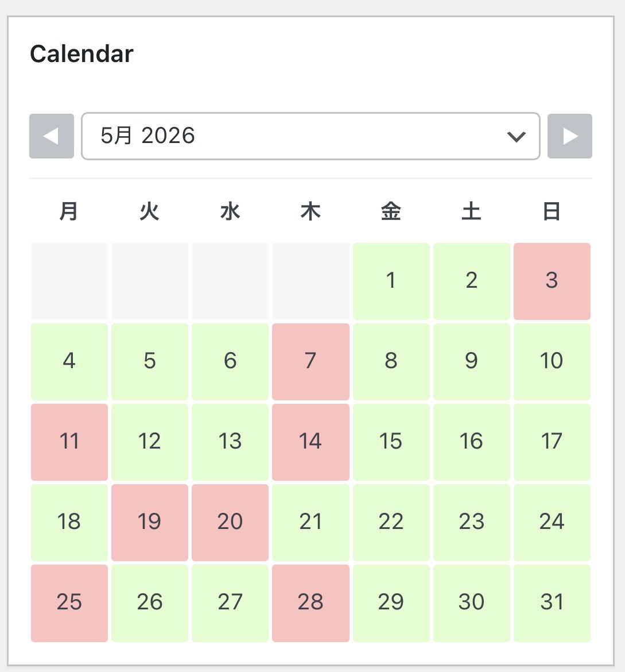Choose the green date 18
The height and width of the screenshot is (672, 625).
coord(69,522)
